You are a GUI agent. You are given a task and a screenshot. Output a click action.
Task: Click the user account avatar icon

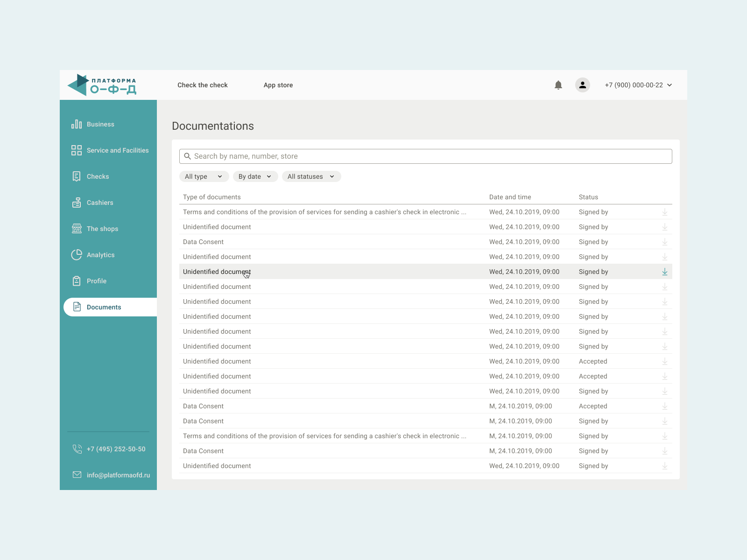pyautogui.click(x=582, y=85)
